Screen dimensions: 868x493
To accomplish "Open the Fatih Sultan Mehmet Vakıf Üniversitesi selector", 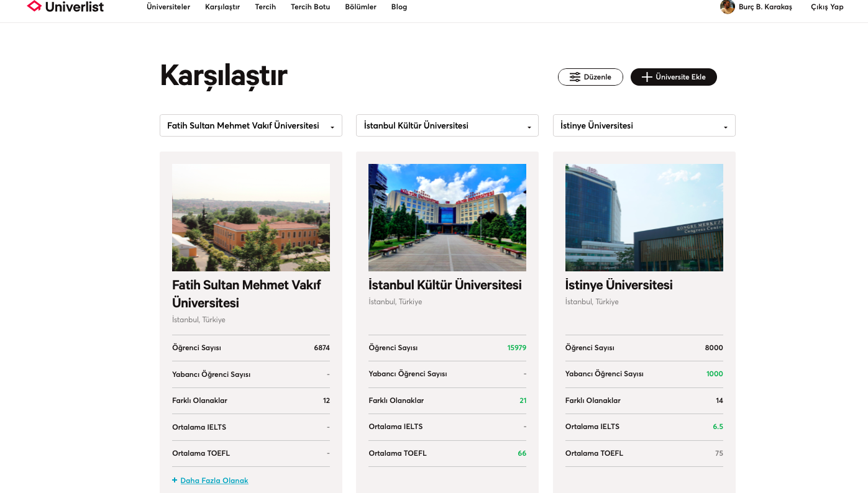I will pyautogui.click(x=250, y=125).
